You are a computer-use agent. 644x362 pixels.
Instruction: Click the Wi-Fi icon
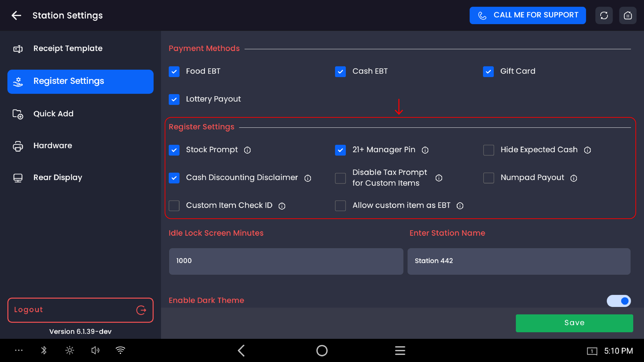[120, 350]
